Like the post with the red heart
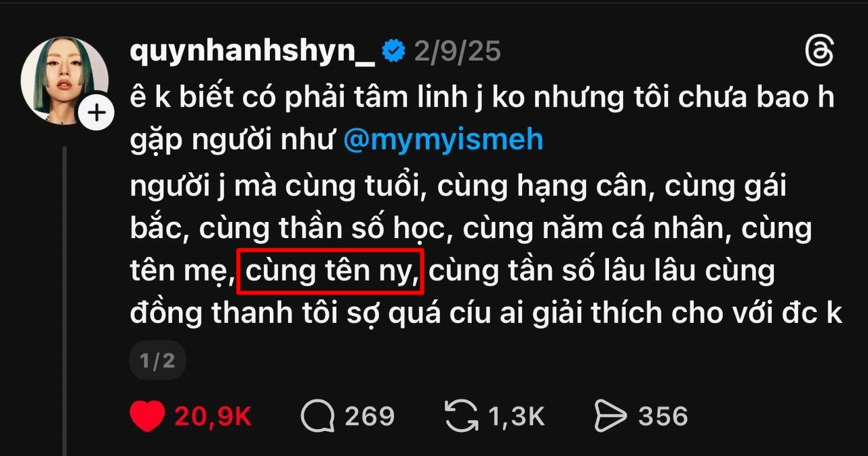This screenshot has height=456, width=868. click(147, 415)
